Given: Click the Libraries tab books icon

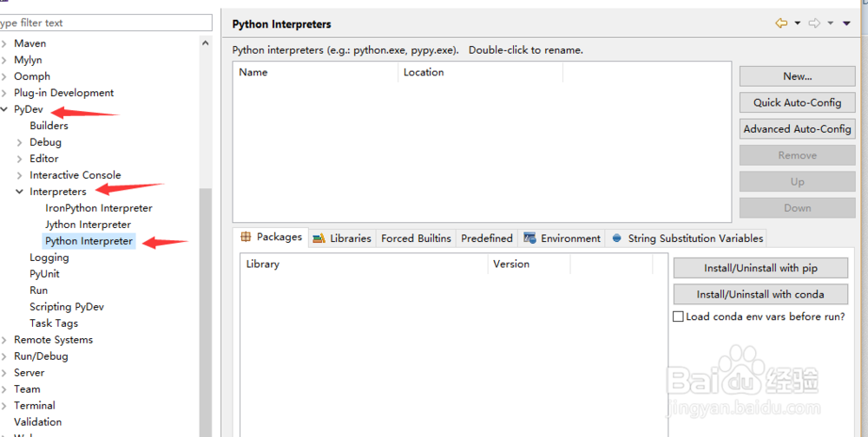Looking at the screenshot, I should click(x=319, y=238).
